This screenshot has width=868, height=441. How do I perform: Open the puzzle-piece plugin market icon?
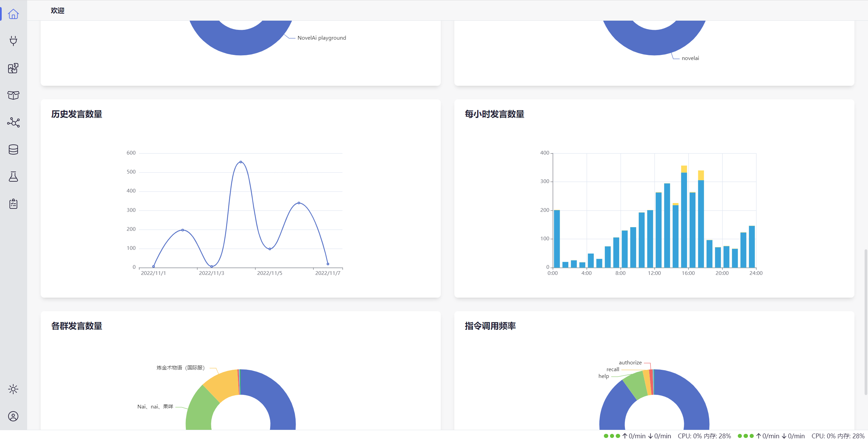(x=13, y=68)
